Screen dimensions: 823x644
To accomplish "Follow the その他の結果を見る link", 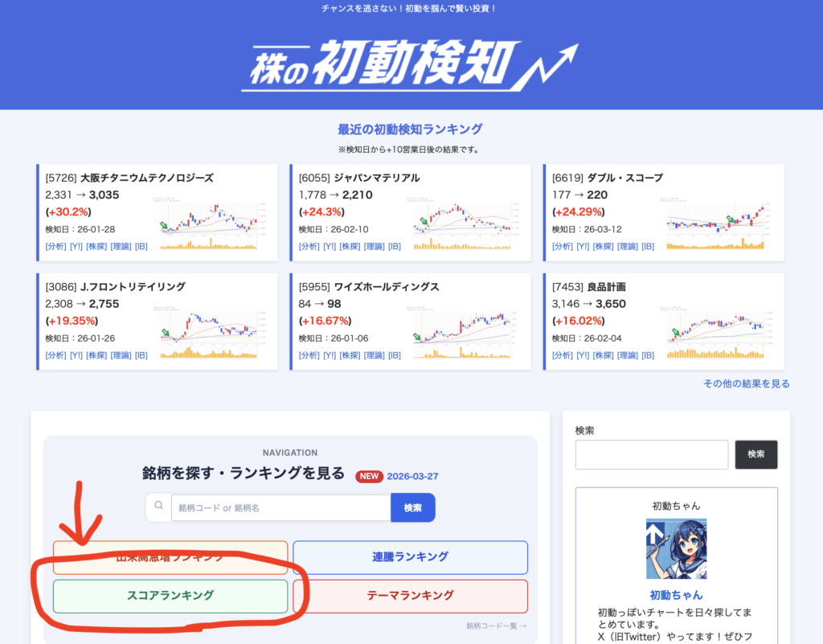I will pyautogui.click(x=746, y=384).
